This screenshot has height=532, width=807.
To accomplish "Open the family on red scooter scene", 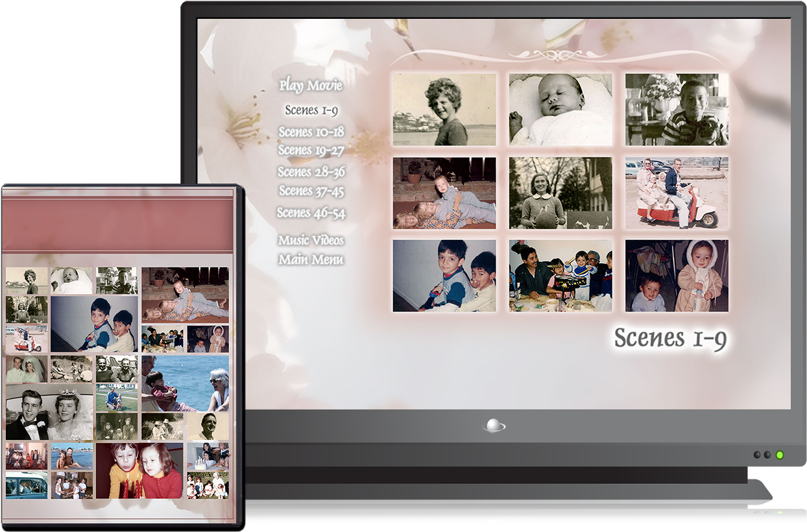I will [677, 193].
